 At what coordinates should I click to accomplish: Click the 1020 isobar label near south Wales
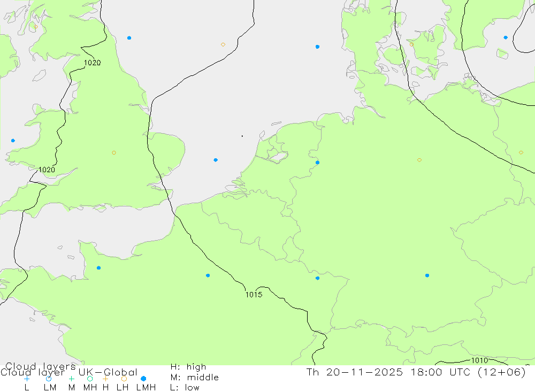[x=47, y=170]
